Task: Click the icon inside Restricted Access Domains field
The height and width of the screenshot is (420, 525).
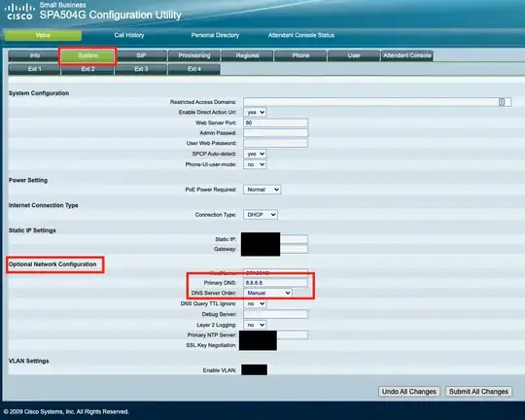Action: pyautogui.click(x=502, y=102)
